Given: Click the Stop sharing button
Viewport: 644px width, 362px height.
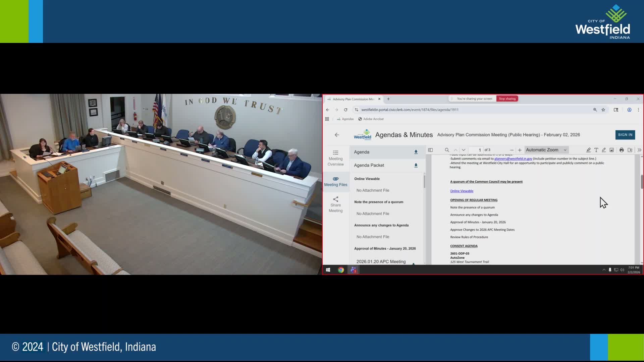Looking at the screenshot, I should [507, 99].
